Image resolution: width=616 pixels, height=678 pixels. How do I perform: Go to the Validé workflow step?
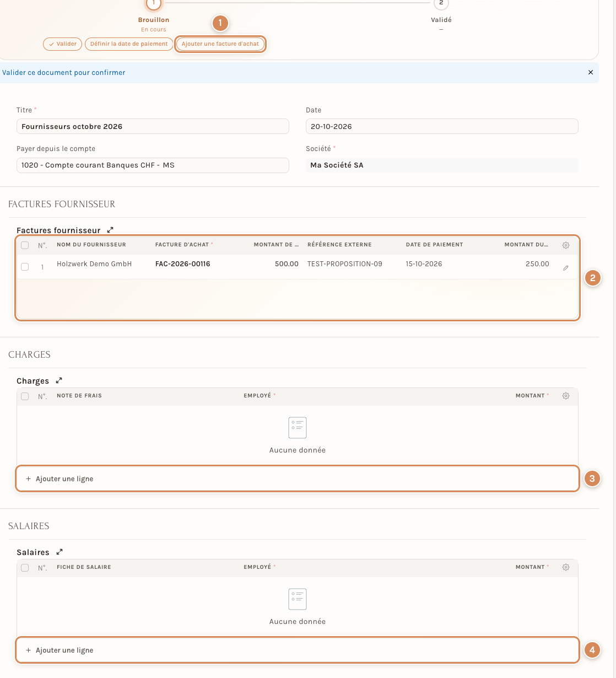441,3
